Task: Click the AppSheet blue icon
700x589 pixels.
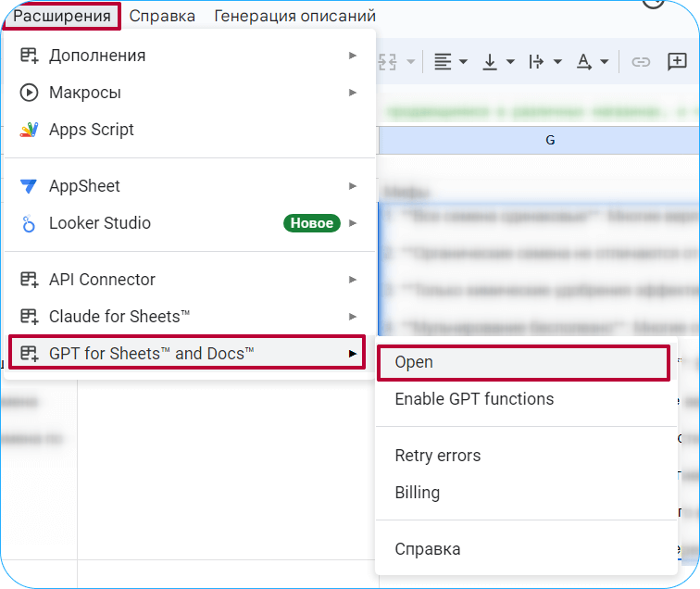Action: pyautogui.click(x=29, y=186)
